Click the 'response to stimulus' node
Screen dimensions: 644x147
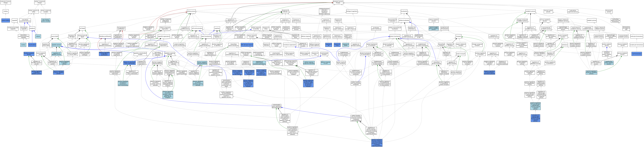pyautogui.click(x=285, y=11)
